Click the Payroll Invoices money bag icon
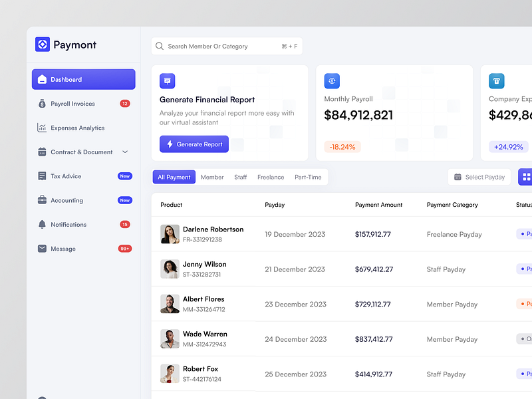The width and height of the screenshot is (532, 399). (x=41, y=104)
